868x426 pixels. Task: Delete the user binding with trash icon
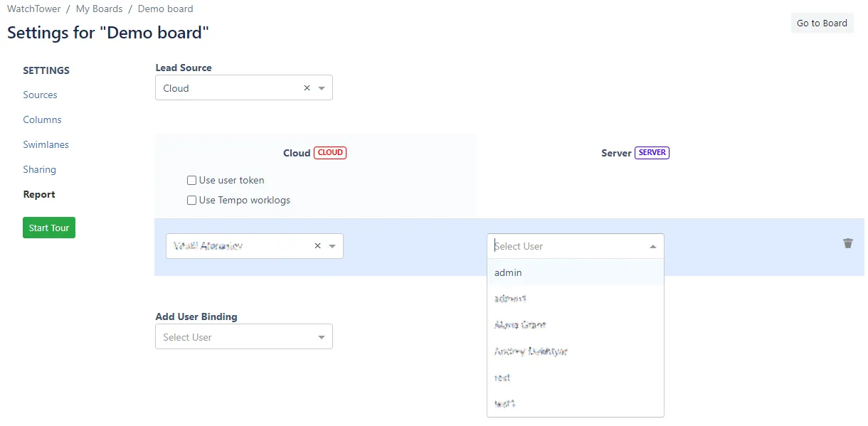(x=847, y=243)
